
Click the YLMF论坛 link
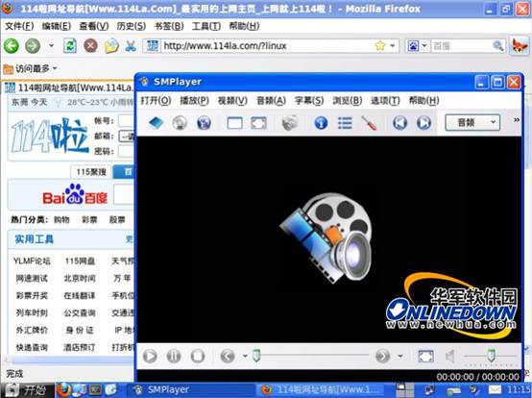(x=32, y=261)
